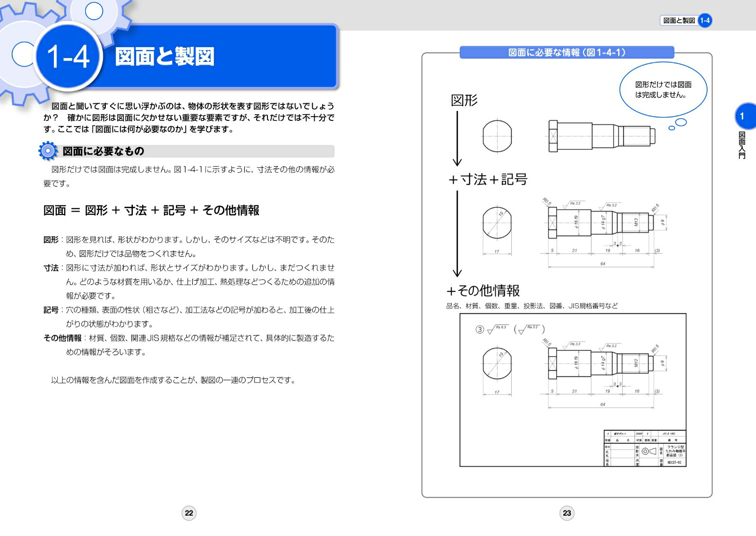Click the overall length dimension 64 inside the framed drawing
The width and height of the screenshot is (756, 536).
pyautogui.click(x=602, y=404)
